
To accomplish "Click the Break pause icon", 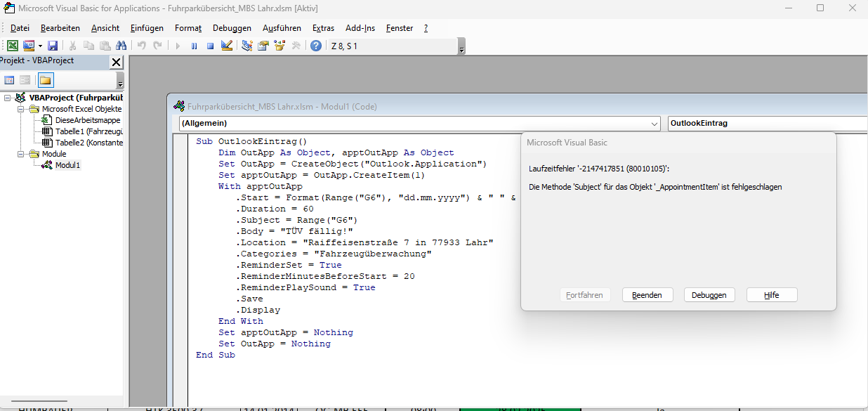I will point(194,46).
